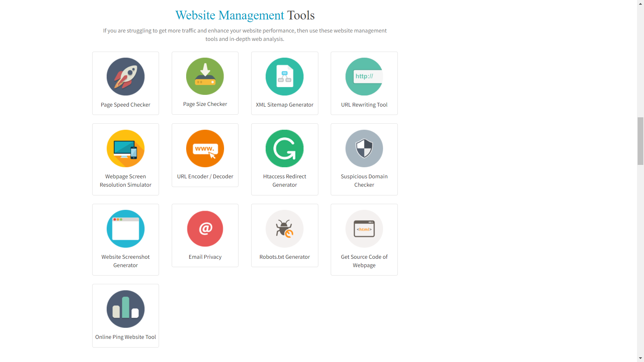
Task: Open the Page Size Checker download icon
Action: click(x=205, y=76)
